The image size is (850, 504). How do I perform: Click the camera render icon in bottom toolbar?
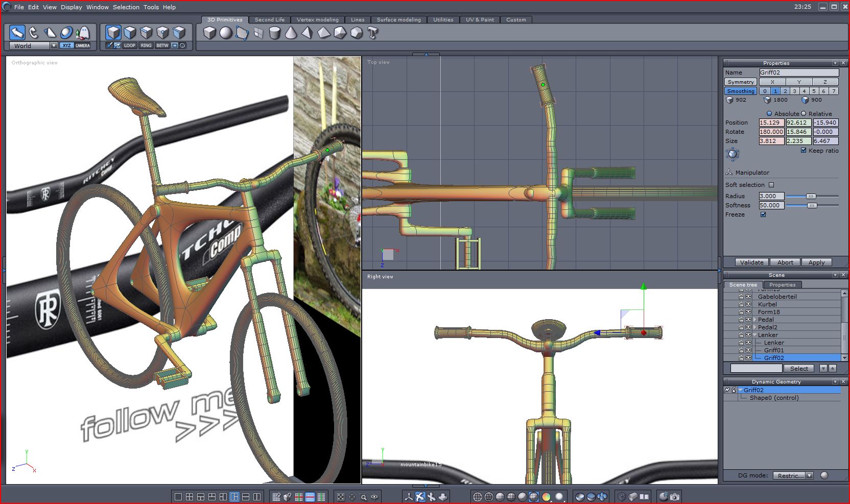(x=675, y=496)
